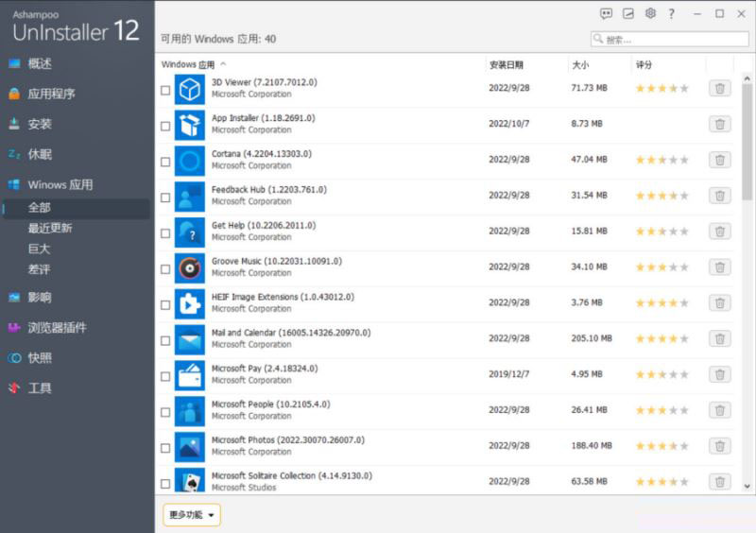
Task: Sort list by 评分 column
Action: click(644, 64)
